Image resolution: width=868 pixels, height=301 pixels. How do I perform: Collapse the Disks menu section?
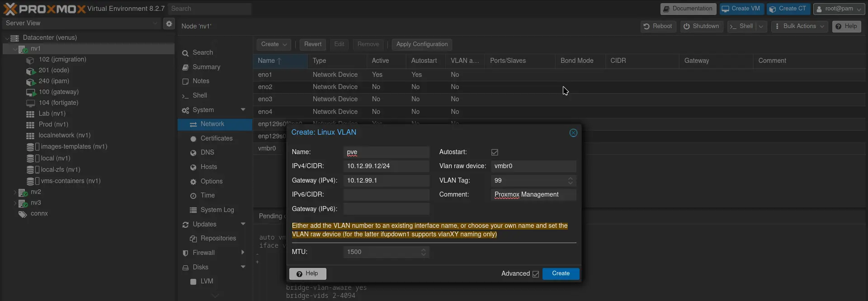pyautogui.click(x=243, y=267)
